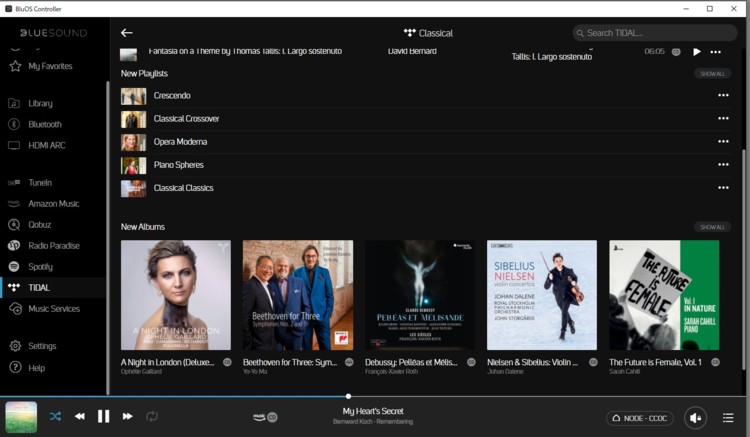Open more options for Classical Crossover

click(x=723, y=118)
